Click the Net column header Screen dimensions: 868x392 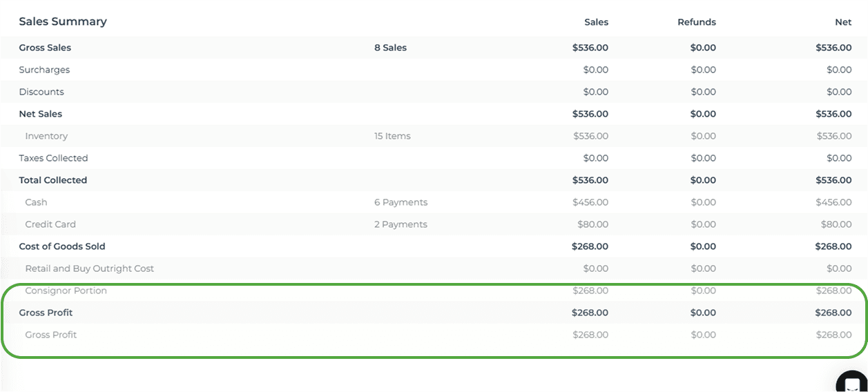click(843, 22)
